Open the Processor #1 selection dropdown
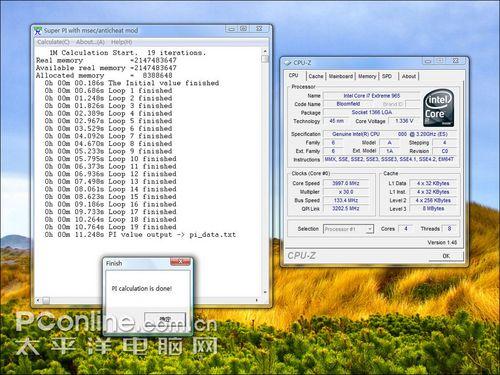 click(348, 229)
